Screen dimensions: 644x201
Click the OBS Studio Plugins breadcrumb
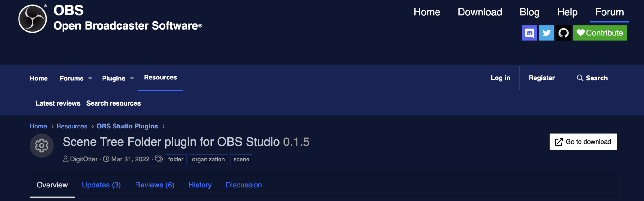(x=127, y=126)
